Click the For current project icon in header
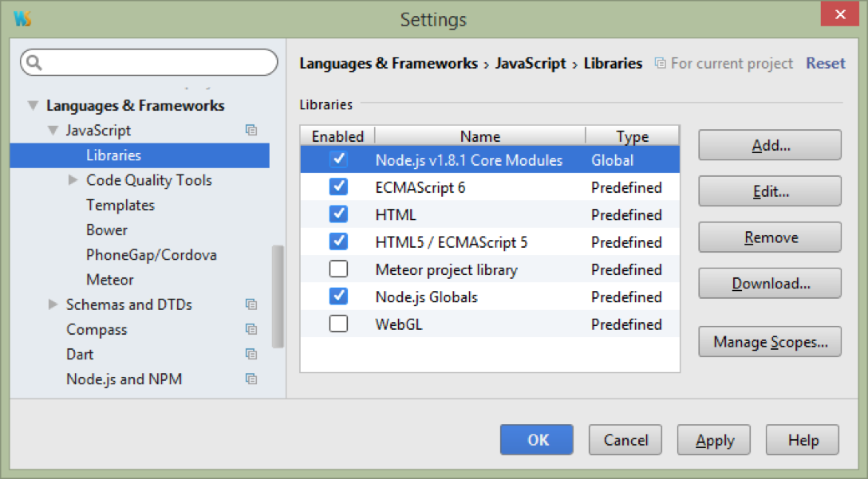The image size is (868, 479). click(x=660, y=63)
